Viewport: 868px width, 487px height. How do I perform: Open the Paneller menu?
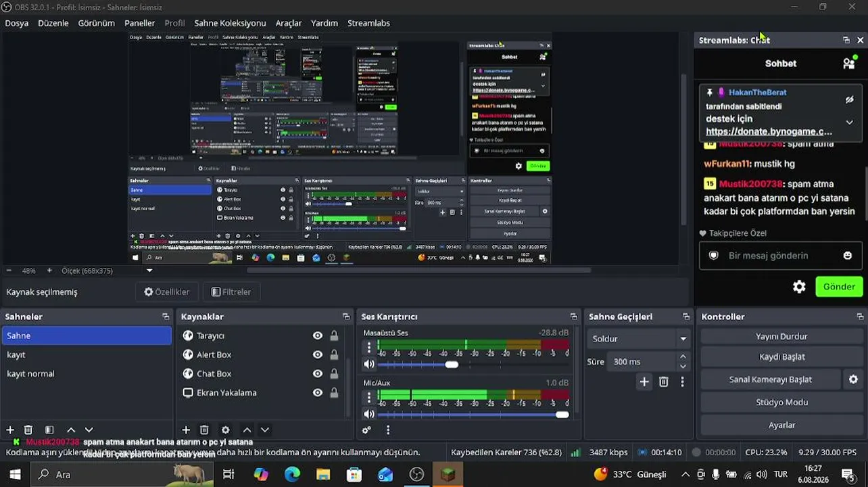pos(140,23)
